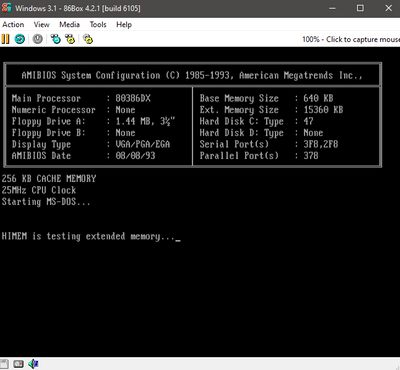Open the View menu

(x=41, y=25)
